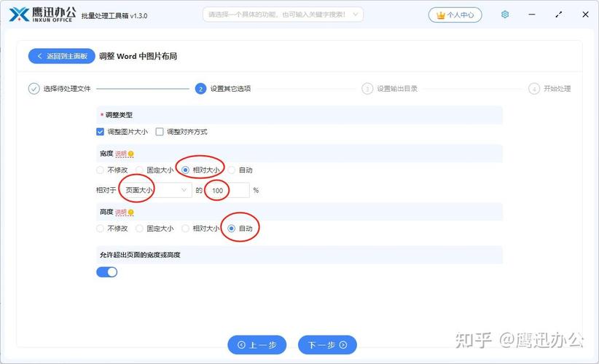The image size is (599, 364).
Task: Click step label 选择待处理文件
Action: click(x=67, y=89)
